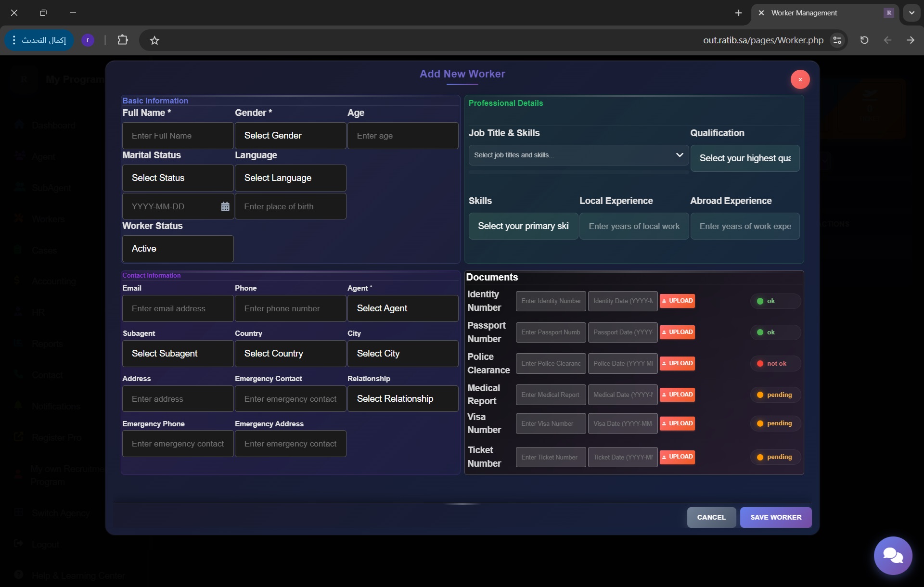Toggle Identity Number ok status
This screenshot has width=924, height=587.
[775, 301]
